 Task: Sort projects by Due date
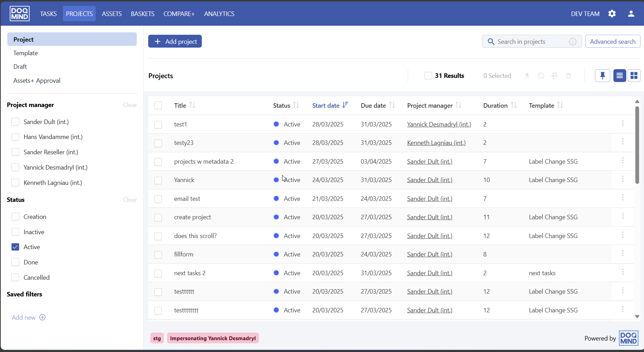tap(392, 105)
